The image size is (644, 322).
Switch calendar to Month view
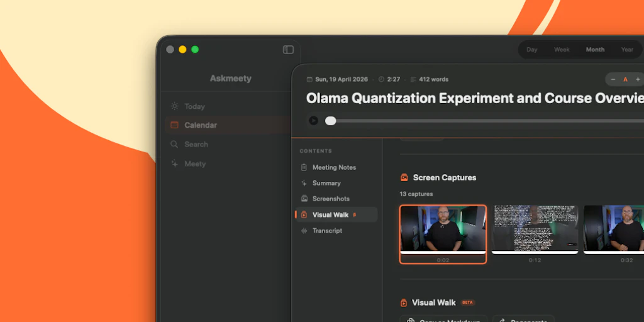pyautogui.click(x=595, y=49)
